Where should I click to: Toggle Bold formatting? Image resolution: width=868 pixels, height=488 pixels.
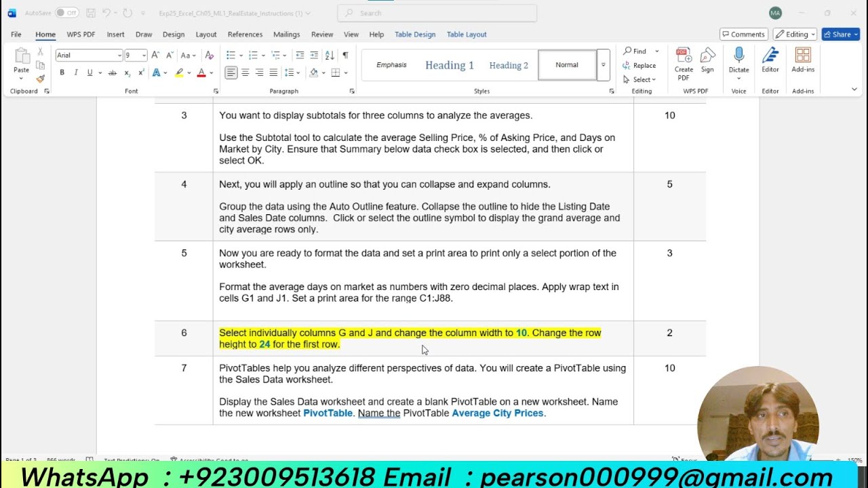62,73
